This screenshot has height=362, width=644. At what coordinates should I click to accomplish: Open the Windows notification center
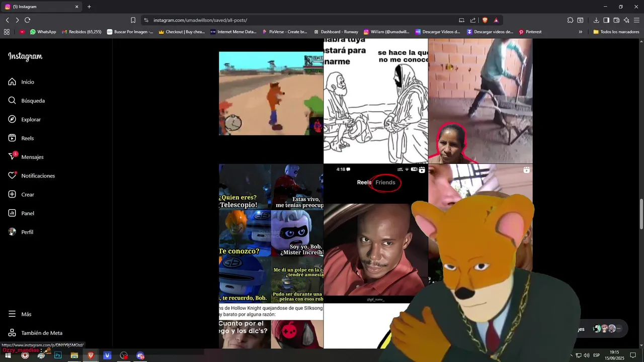633,355
